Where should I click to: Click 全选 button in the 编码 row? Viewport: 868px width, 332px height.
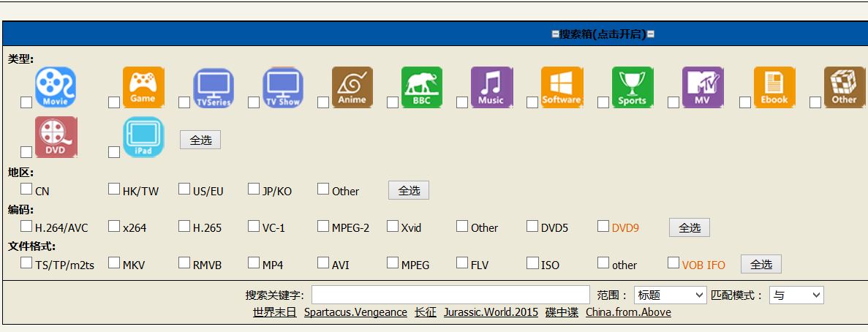(x=689, y=227)
